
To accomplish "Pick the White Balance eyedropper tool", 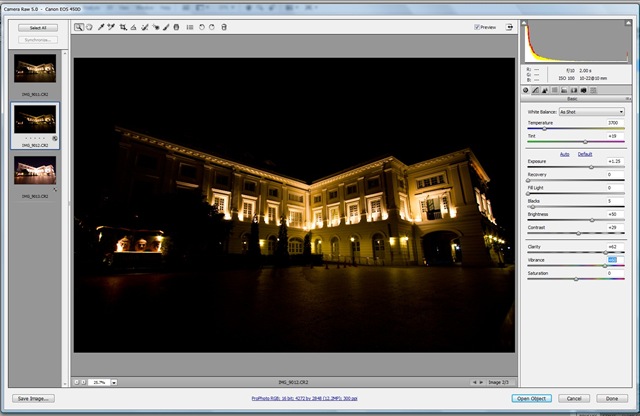I will click(101, 27).
